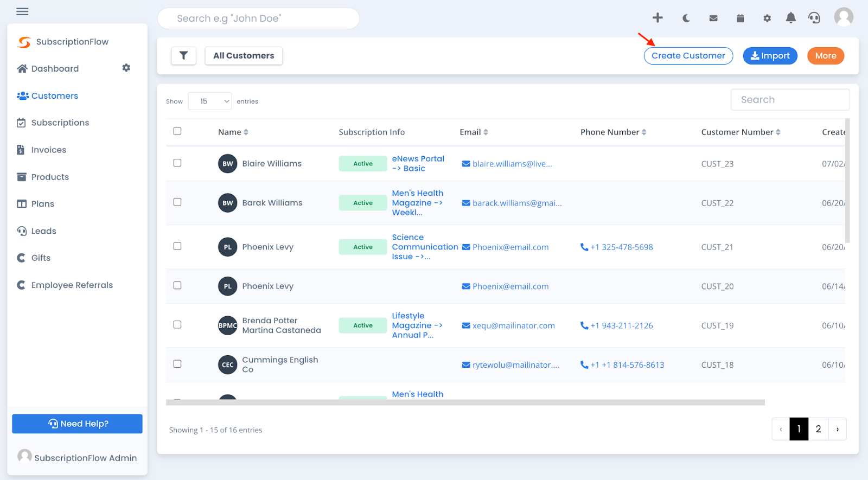This screenshot has width=868, height=480.
Task: Click the vertical table scrollbar
Action: tap(847, 180)
